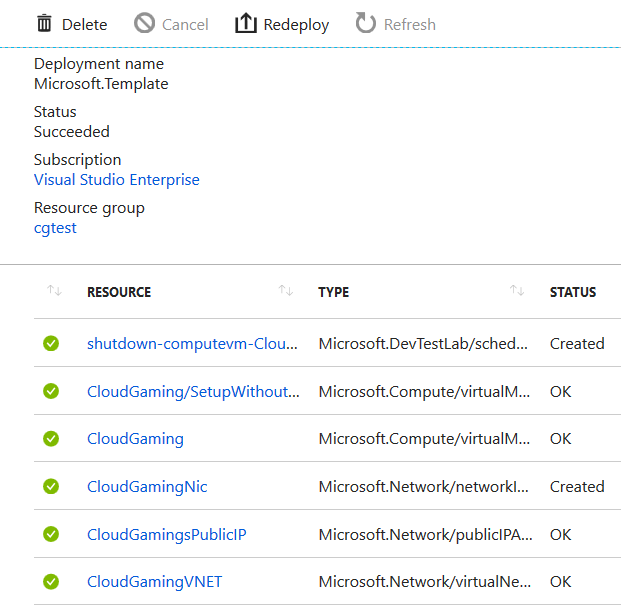
Task: Open Visual Studio Enterprise subscription link
Action: 117,180
